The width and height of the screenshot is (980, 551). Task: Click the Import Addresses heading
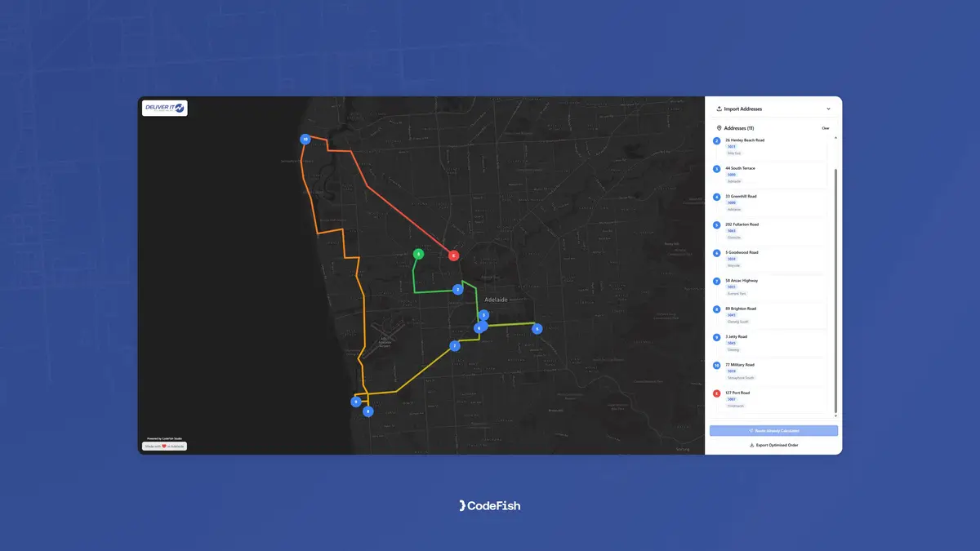(x=743, y=109)
